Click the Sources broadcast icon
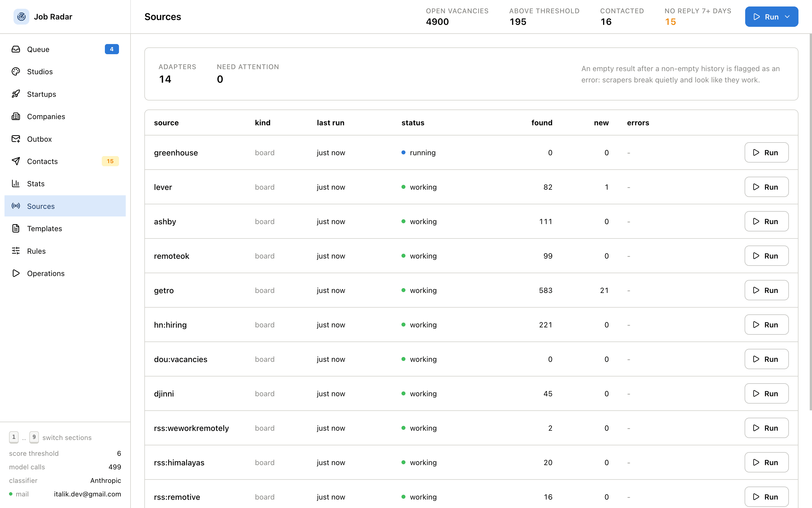812x508 pixels. click(16, 206)
